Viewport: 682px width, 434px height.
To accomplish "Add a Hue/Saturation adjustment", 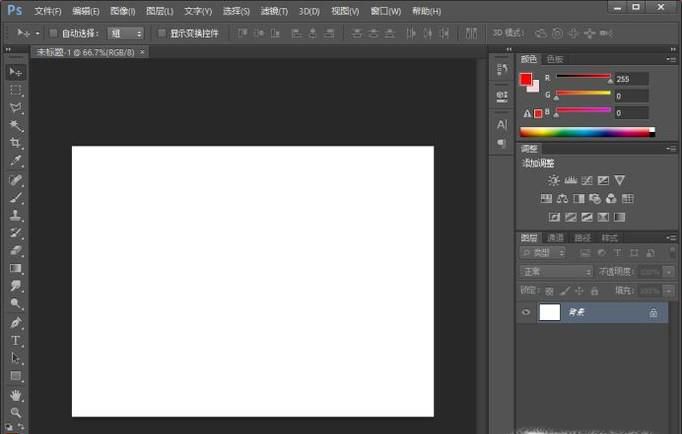I will 546,199.
